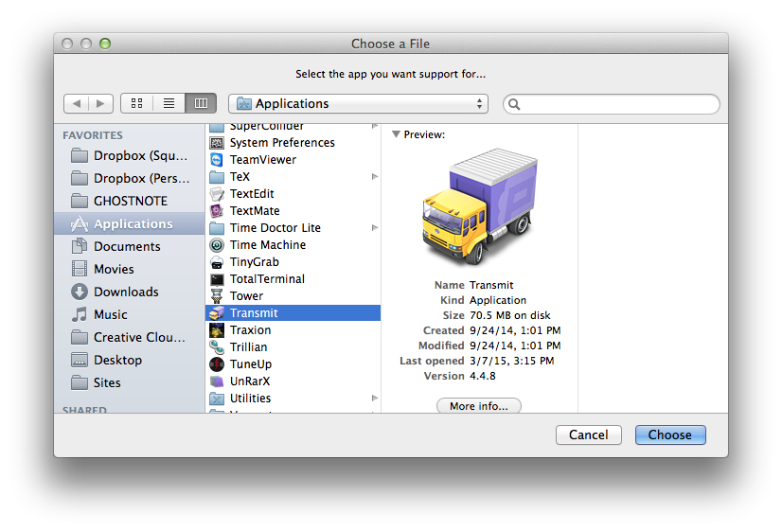782x532 pixels.
Task: Click the UnRarX app icon
Action: (217, 381)
